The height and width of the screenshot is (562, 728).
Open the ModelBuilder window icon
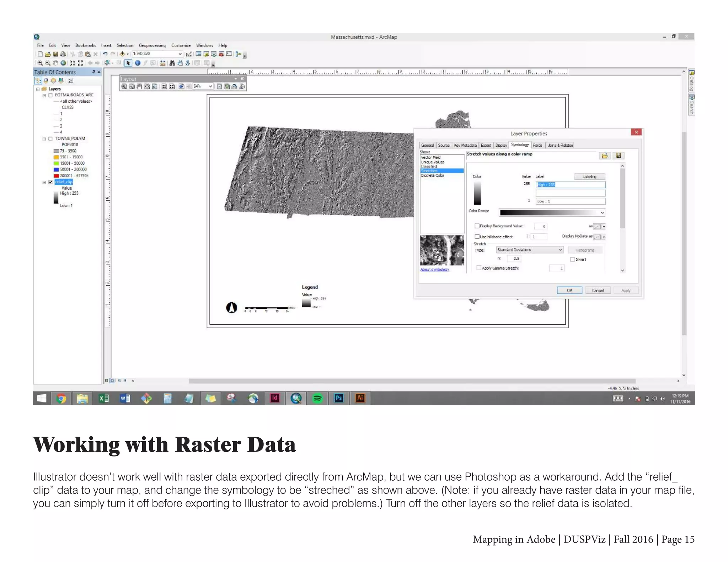(x=238, y=54)
